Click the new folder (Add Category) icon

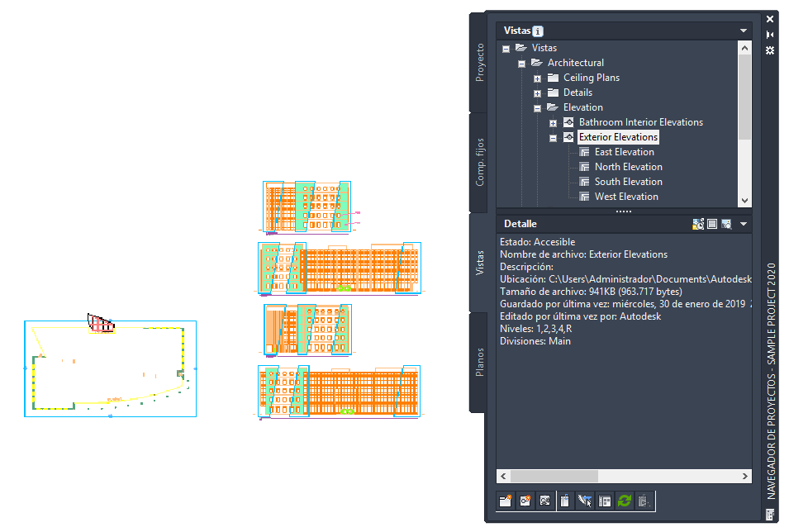[x=505, y=501]
